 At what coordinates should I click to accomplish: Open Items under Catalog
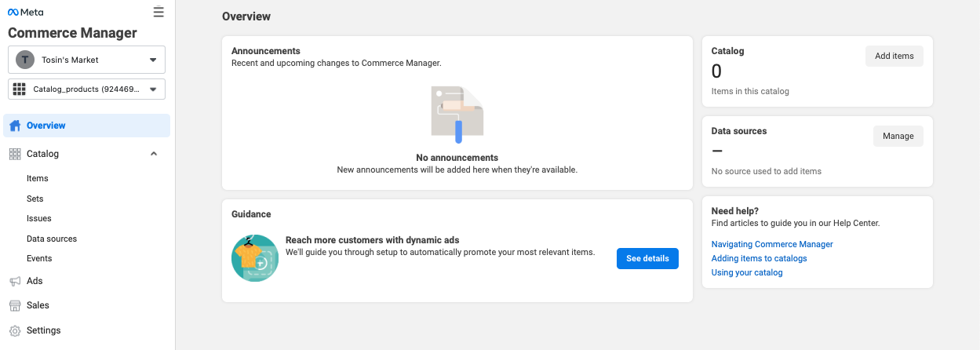click(38, 178)
